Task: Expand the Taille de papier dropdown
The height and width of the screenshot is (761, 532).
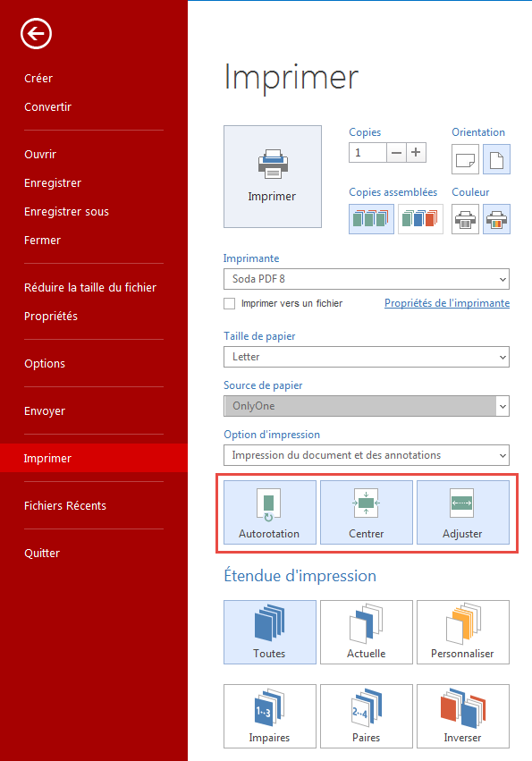Action: (367, 357)
